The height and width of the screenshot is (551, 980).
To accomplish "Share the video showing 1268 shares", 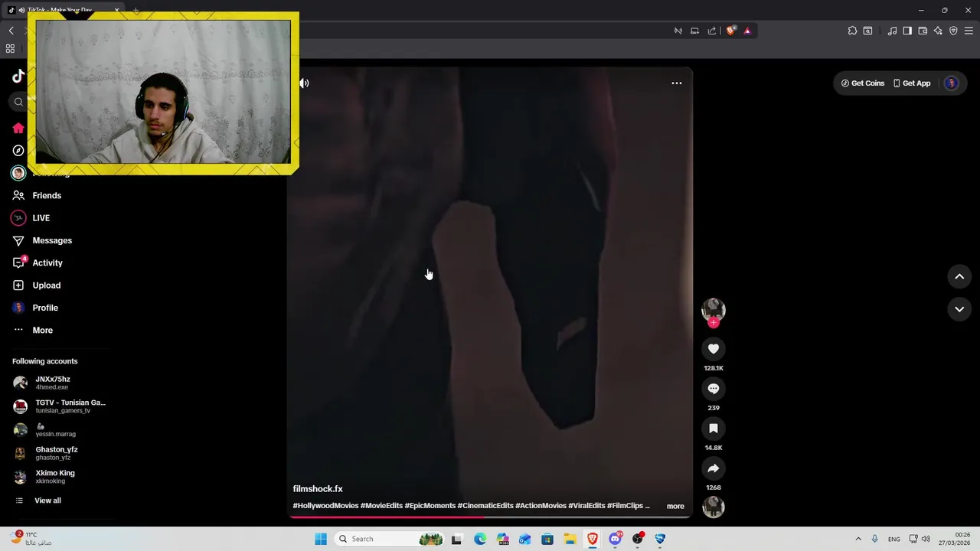I will [714, 468].
